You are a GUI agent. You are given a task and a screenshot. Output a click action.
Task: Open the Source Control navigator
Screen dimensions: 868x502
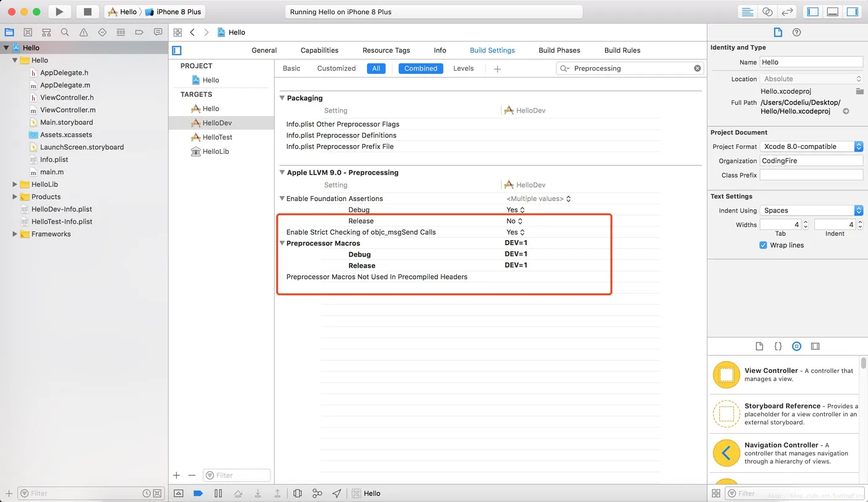coord(28,32)
